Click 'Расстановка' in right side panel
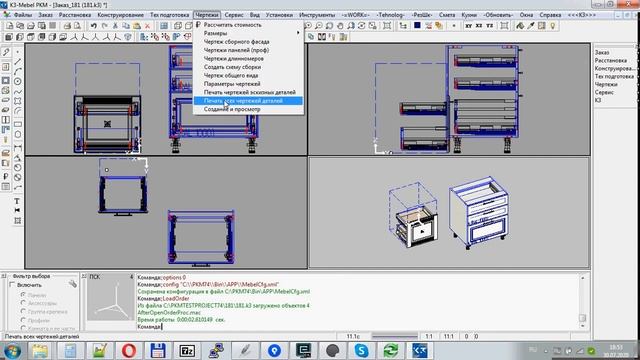The width and height of the screenshot is (640, 360). coord(611,60)
